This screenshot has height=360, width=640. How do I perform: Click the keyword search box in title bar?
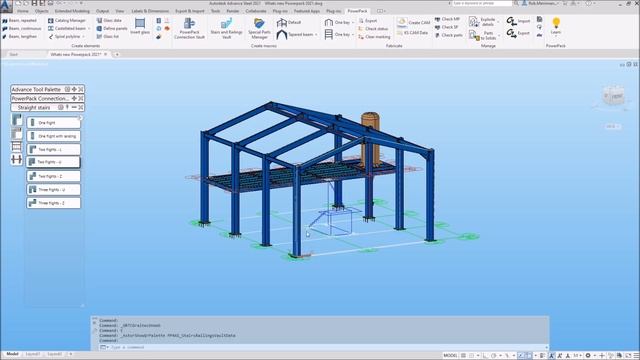click(x=482, y=3)
